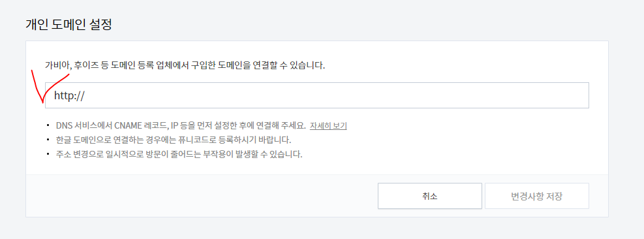Image resolution: width=644 pixels, height=239 pixels.
Task: Open the 자세히 보기 link
Action: [328, 125]
